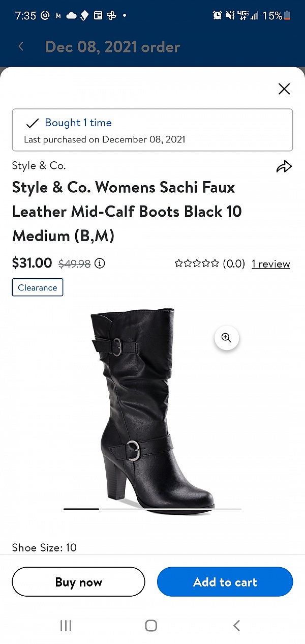Open the Style & Co. brand link

(39, 165)
